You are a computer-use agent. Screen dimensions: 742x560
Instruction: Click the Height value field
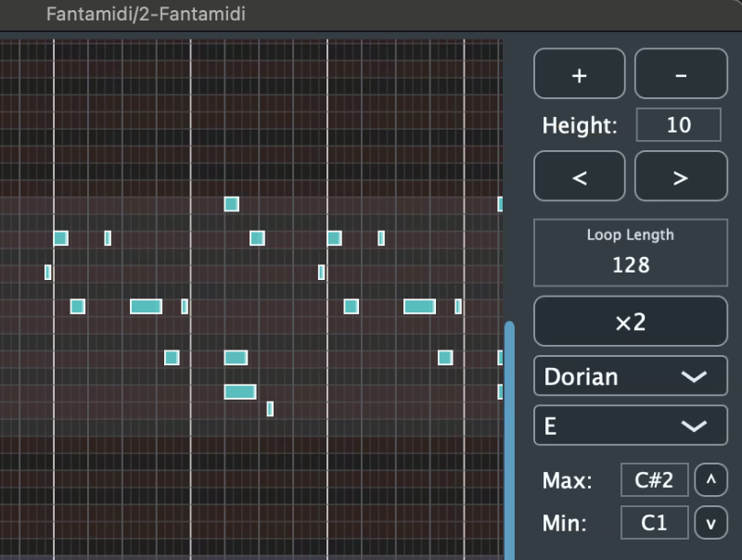pyautogui.click(x=678, y=125)
